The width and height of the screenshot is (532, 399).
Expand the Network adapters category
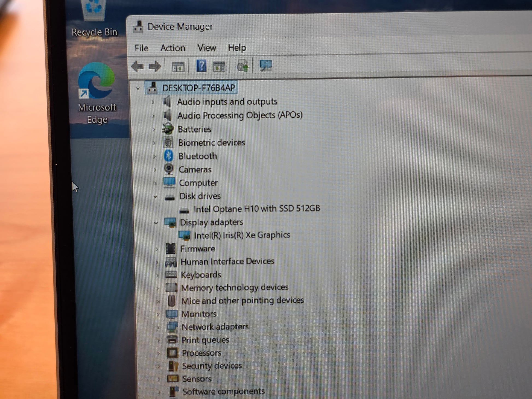[158, 327]
